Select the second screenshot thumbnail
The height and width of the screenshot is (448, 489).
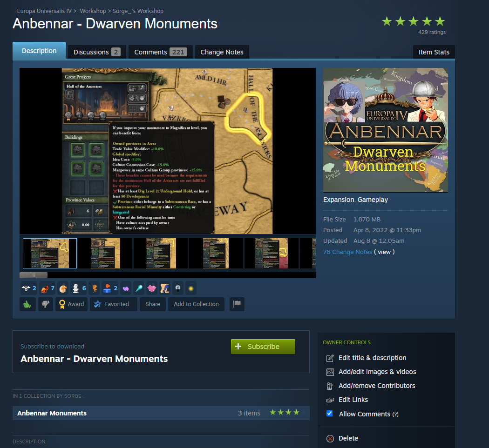click(105, 253)
